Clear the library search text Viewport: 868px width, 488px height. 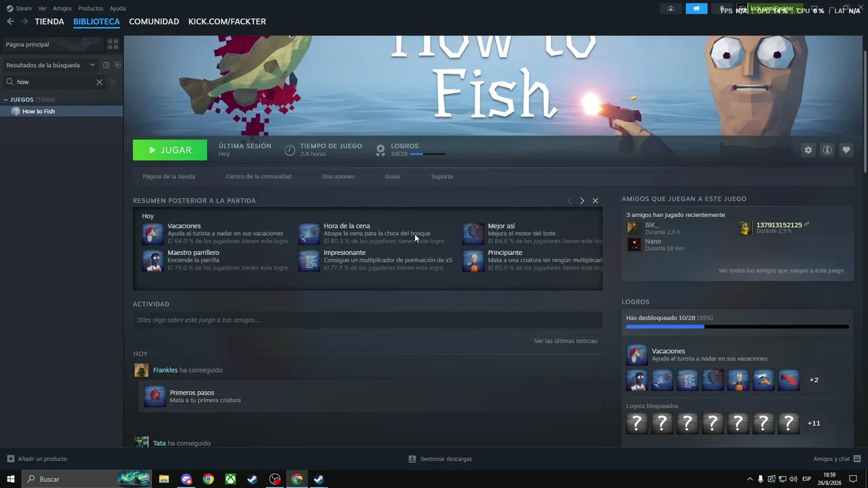click(99, 82)
